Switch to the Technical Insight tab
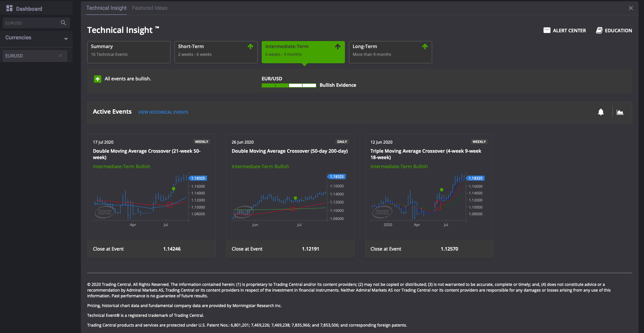The image size is (644, 333). tap(106, 8)
